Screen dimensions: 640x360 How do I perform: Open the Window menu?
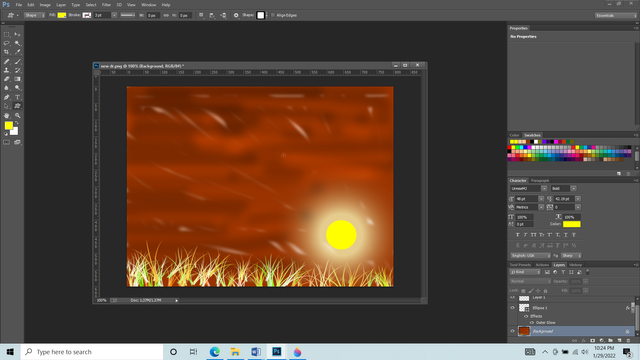(149, 5)
